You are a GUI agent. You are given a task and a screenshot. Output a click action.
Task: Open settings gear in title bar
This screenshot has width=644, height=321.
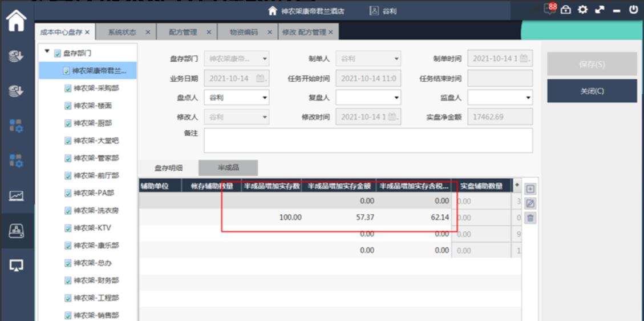582,10
